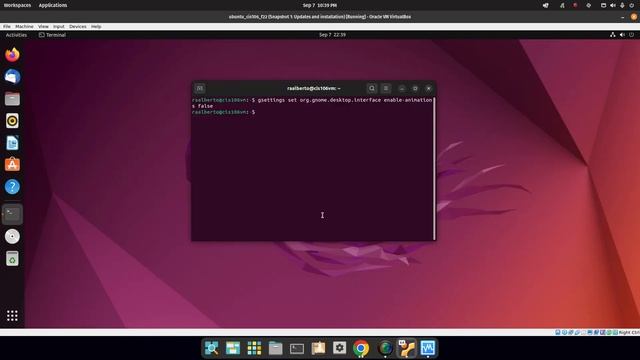Open VirtualBox Input menu
This screenshot has width=640, height=360.
pyautogui.click(x=58, y=26)
